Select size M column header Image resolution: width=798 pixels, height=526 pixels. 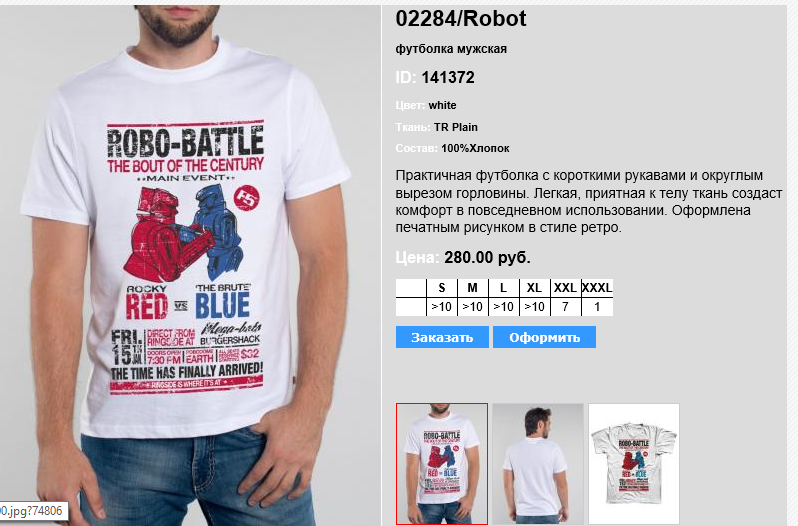tap(473, 288)
